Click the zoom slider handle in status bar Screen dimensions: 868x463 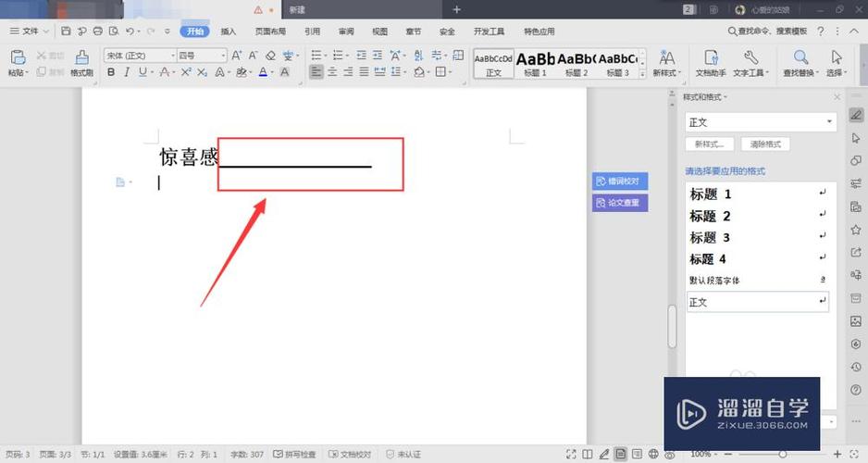782,454
